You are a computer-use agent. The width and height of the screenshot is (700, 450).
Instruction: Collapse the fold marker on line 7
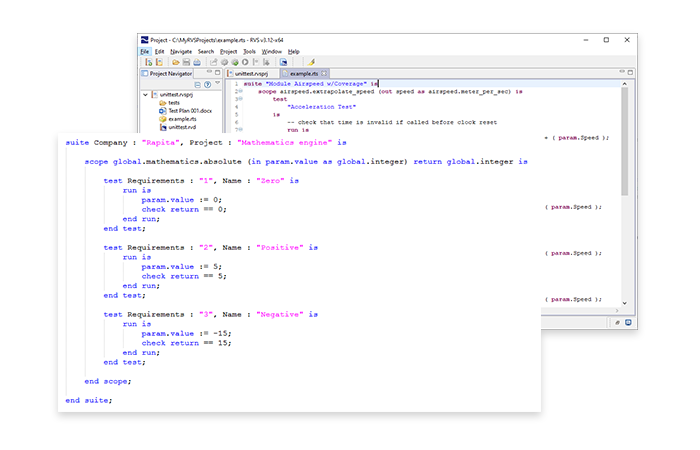241,129
